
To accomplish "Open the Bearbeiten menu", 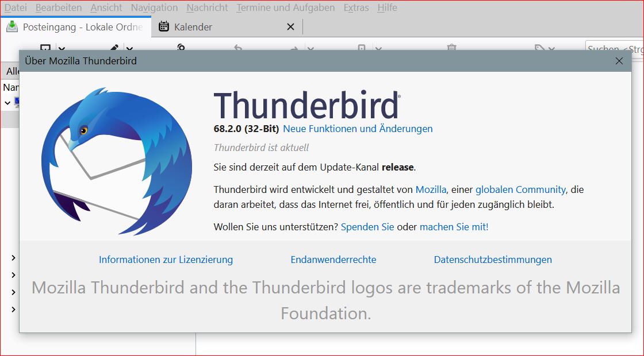I will [x=58, y=7].
